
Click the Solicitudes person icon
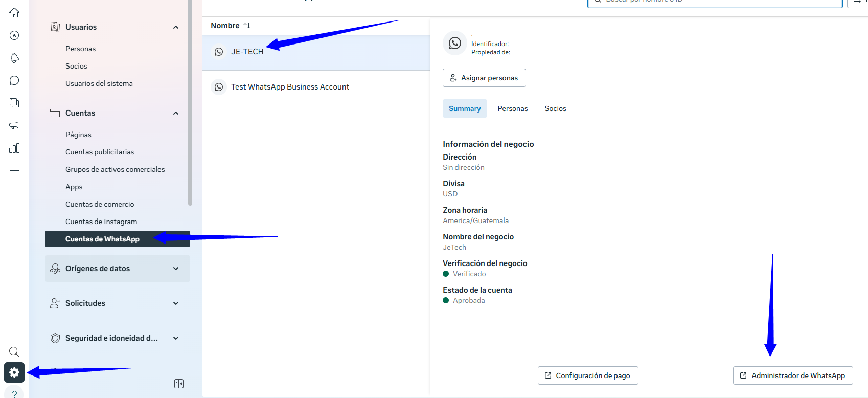click(x=55, y=303)
